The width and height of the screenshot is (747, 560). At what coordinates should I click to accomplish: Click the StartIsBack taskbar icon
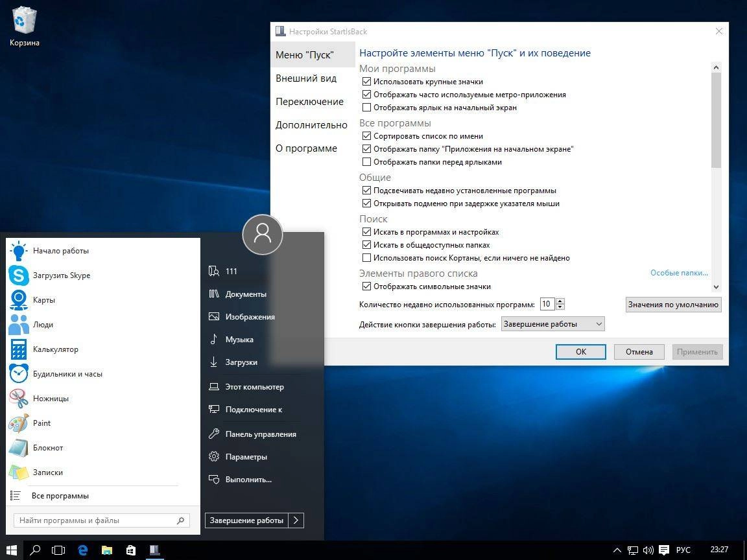(154, 550)
